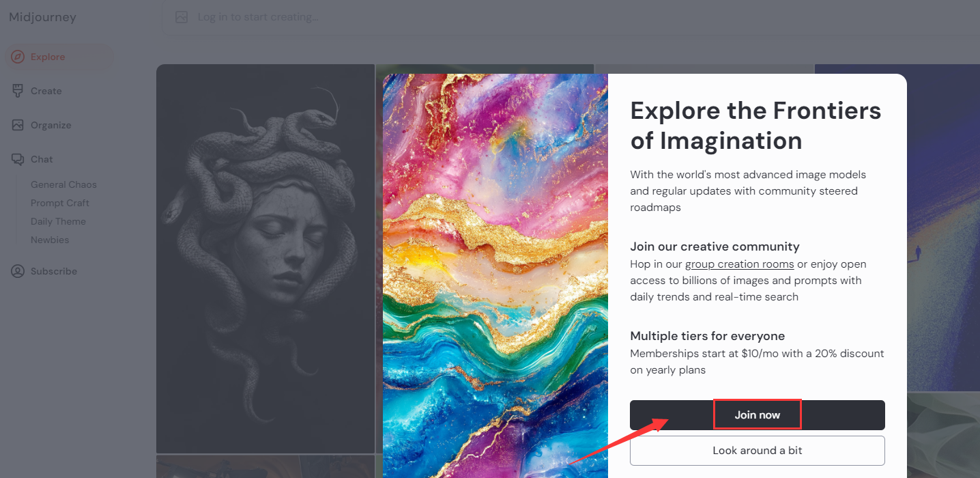Open the Medusa snake-hair image thumbnail
980x478 pixels.
tap(265, 259)
